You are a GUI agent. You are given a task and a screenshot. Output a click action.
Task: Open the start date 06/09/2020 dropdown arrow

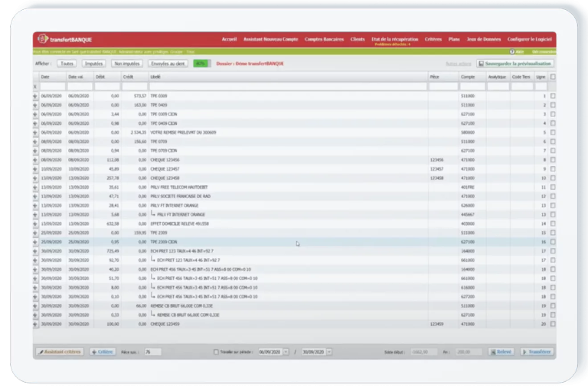point(286,352)
